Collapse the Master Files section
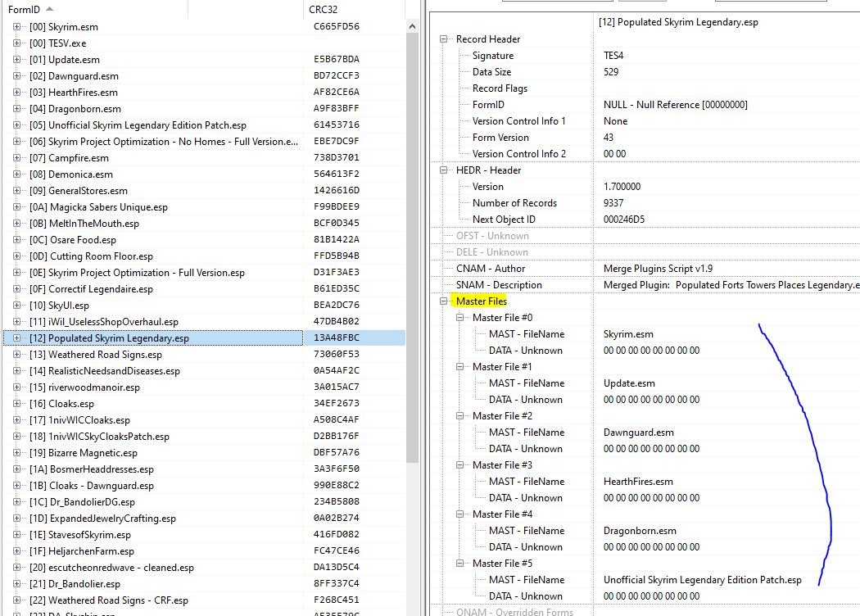 point(445,301)
